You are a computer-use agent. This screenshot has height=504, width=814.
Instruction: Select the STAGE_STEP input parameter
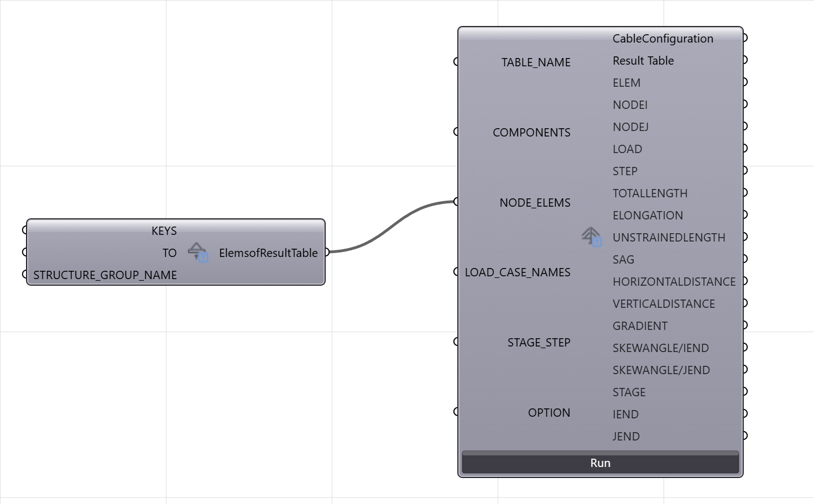(x=539, y=343)
